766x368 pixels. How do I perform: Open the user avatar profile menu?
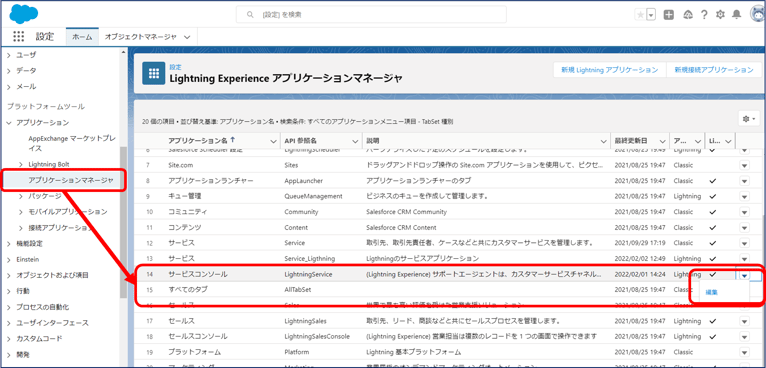758,15
